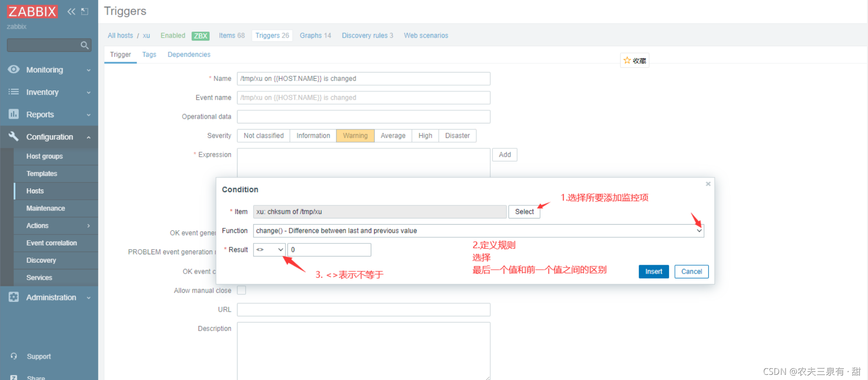Open Discovery in sidebar

coord(56,260)
